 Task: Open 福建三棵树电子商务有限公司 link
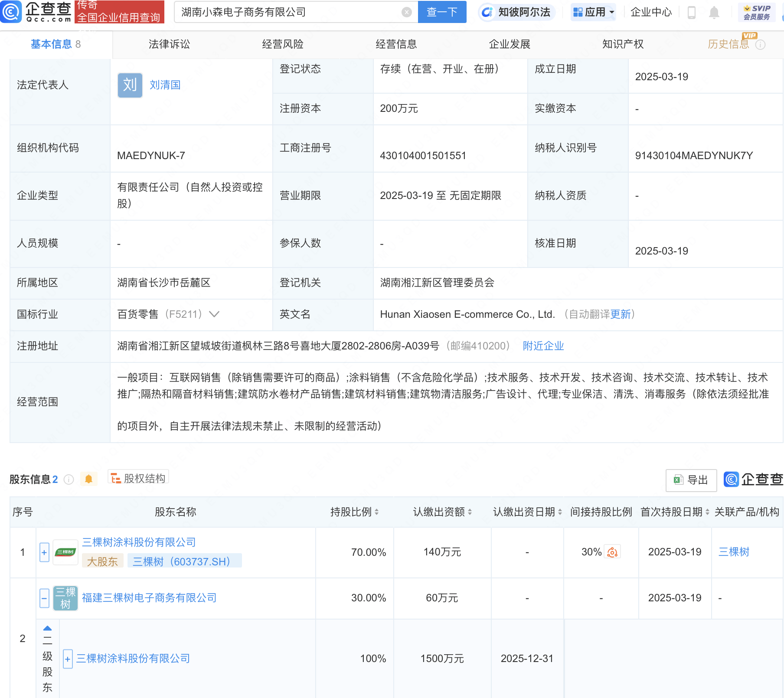149,598
